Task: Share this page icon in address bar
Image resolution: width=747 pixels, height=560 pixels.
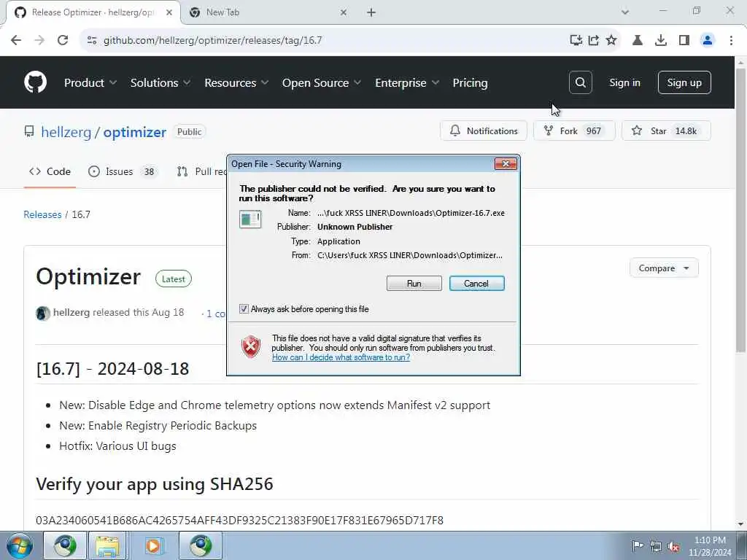Action: 594,40
